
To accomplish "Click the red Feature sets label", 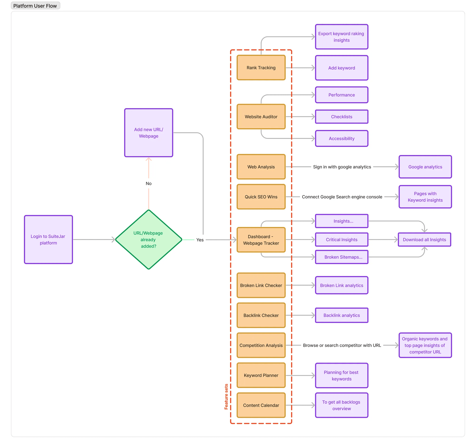I will click(226, 397).
